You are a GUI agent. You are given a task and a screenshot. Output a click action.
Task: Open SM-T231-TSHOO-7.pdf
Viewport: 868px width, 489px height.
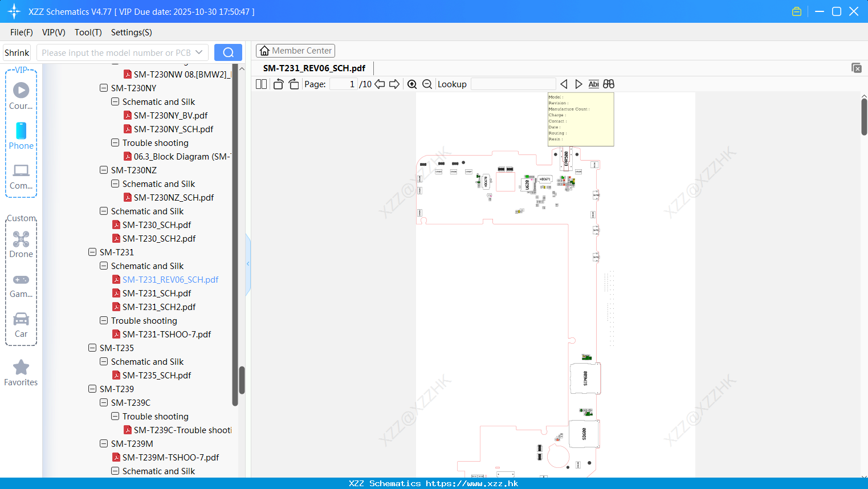pos(166,334)
